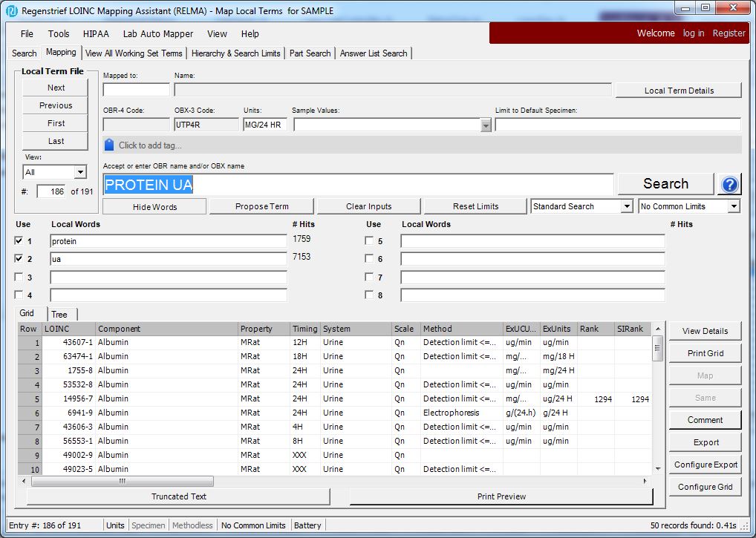The image size is (756, 538).
Task: Select the Grid results tab
Action: tap(27, 313)
